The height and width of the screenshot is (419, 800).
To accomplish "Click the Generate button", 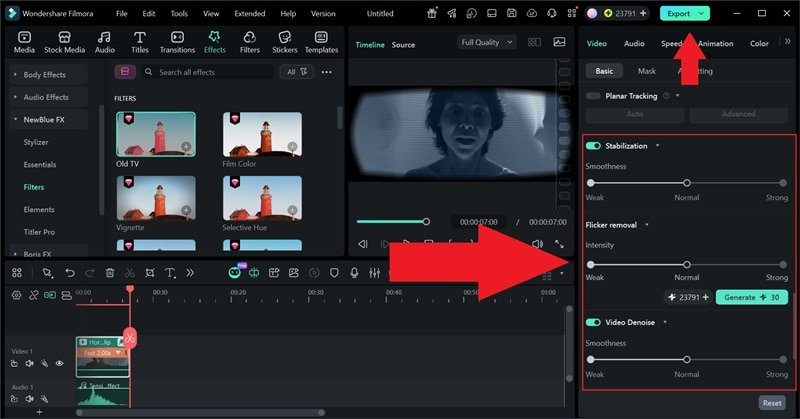I will click(752, 297).
